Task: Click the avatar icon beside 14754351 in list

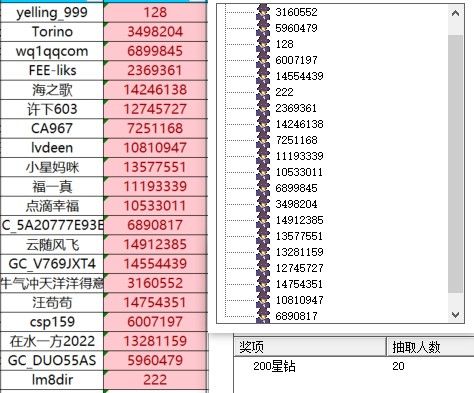Action: 263,284
